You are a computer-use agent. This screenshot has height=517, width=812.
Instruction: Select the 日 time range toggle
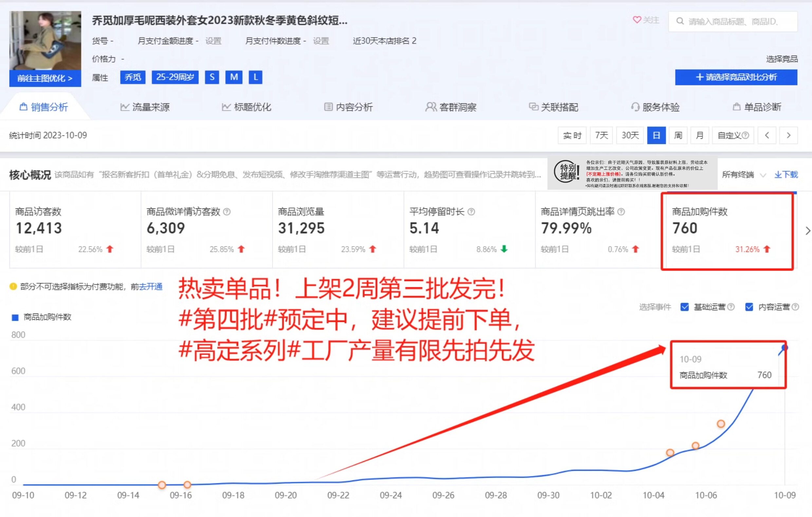coord(656,135)
